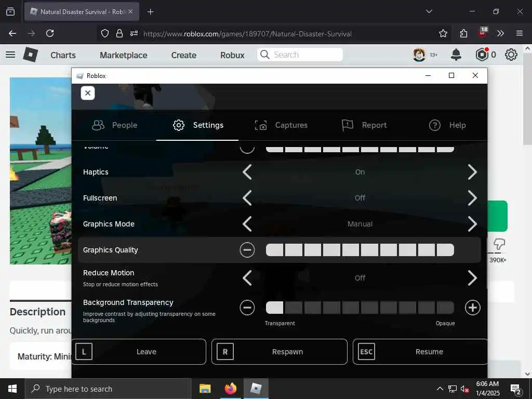
Task: Open Marketplace in the Roblox website navigation
Action: tap(124, 55)
